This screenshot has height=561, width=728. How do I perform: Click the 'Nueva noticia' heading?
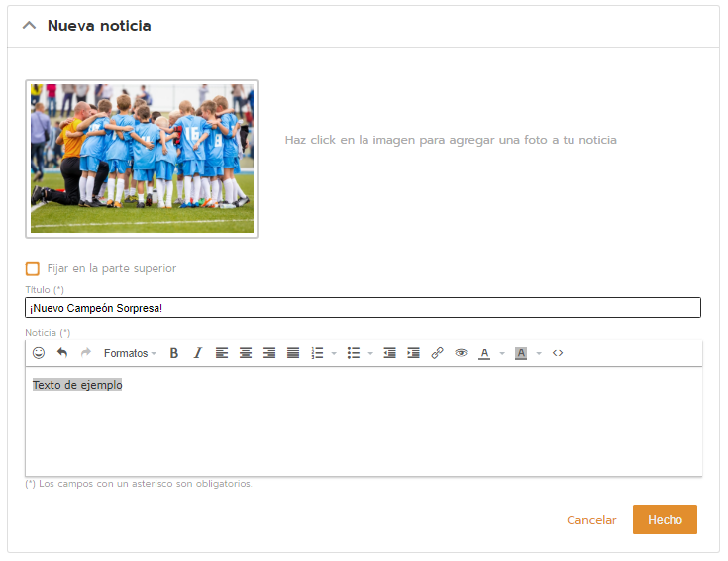99,26
